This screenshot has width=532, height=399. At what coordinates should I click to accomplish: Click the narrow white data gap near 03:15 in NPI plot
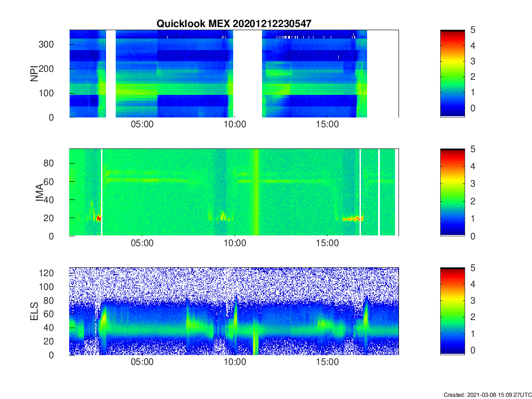pyautogui.click(x=111, y=74)
